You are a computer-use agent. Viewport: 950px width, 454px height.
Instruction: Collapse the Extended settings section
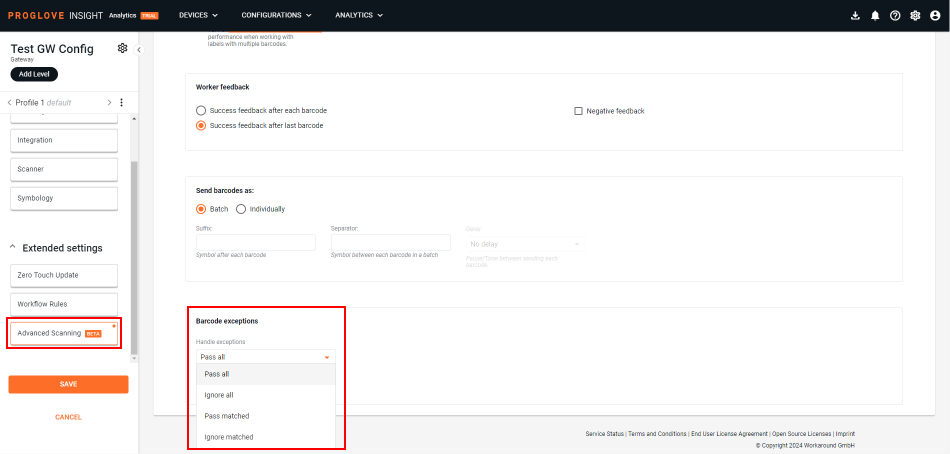click(13, 248)
